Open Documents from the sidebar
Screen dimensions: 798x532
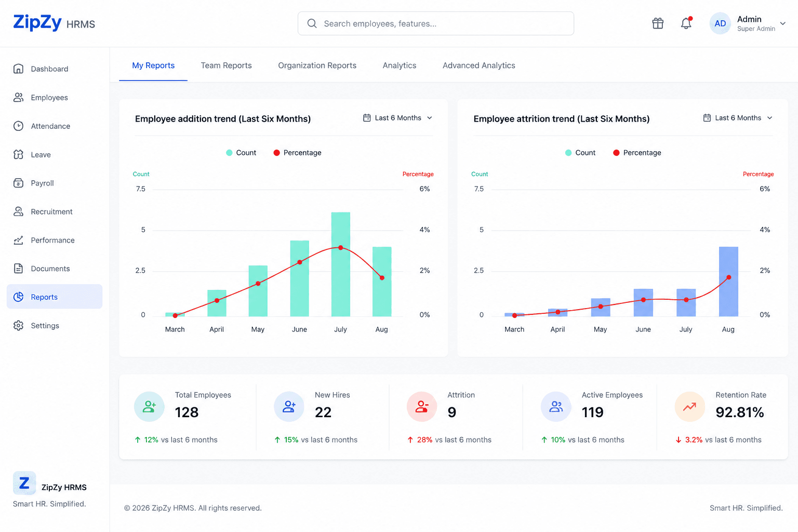pyautogui.click(x=55, y=269)
